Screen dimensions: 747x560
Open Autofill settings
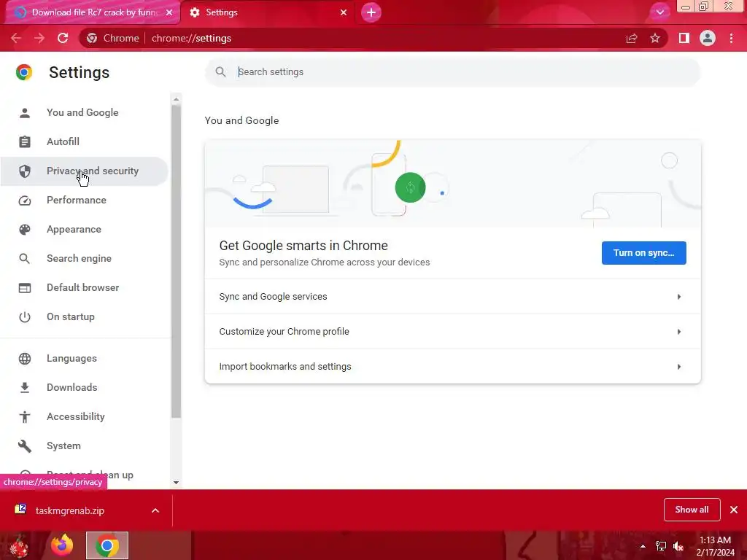[x=84, y=142]
